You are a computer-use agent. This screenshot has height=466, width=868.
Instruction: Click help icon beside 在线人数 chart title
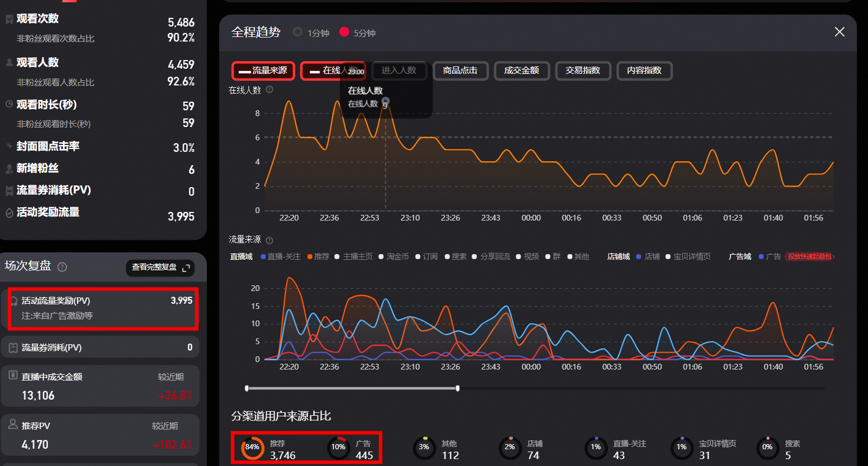coord(269,90)
